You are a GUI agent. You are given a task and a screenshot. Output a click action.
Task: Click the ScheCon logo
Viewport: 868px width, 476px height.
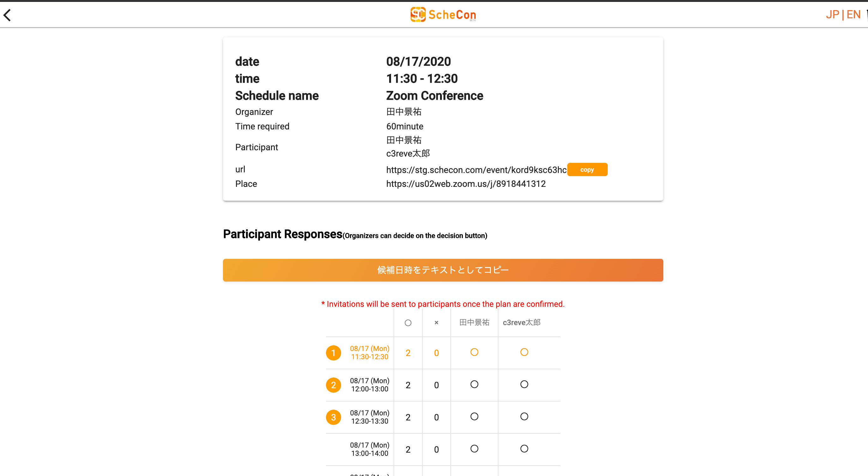pos(443,15)
